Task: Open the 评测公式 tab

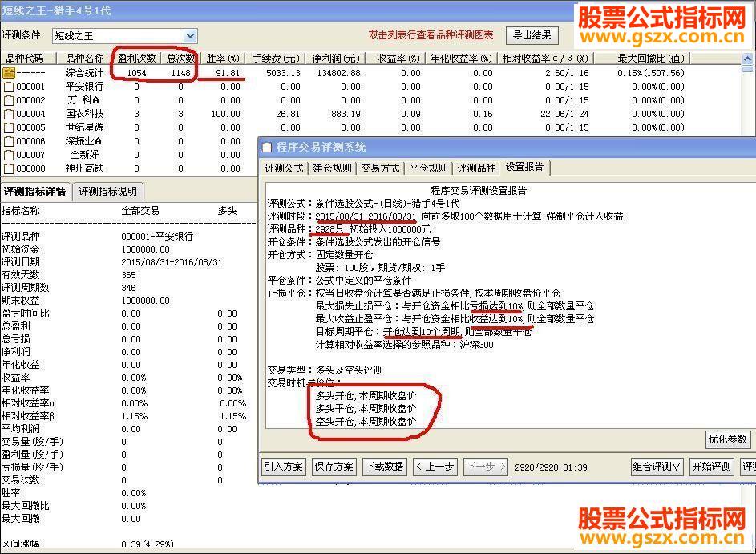Action: 284,168
